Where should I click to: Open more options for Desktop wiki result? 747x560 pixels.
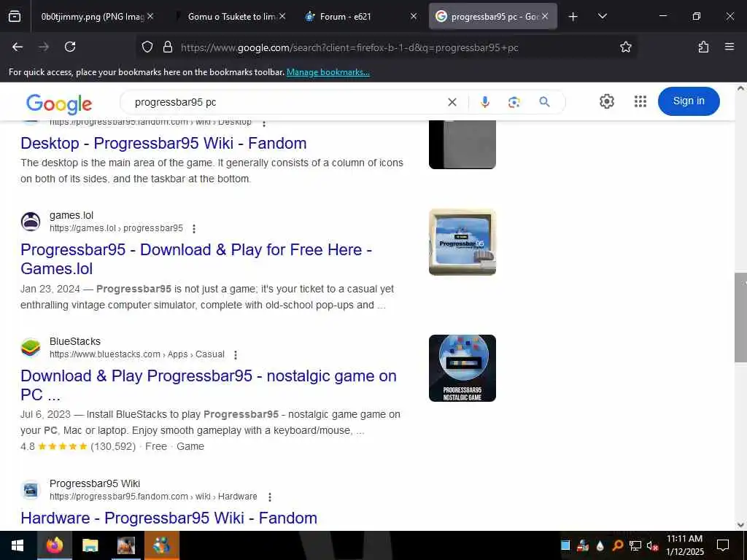264,123
